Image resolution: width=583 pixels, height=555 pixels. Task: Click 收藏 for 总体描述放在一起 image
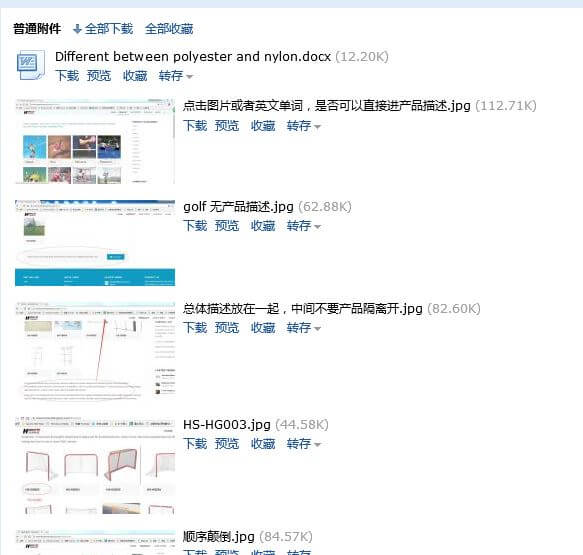(263, 328)
